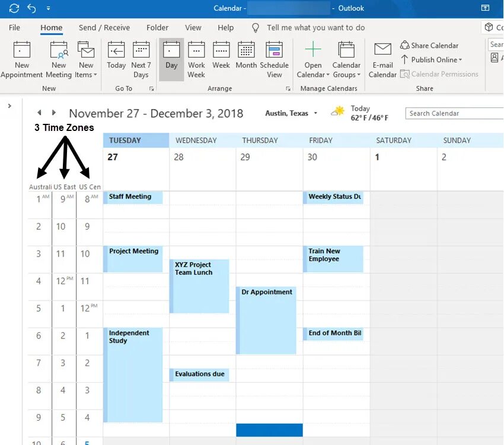
Task: Click the US East time zone label
Action: coord(65,187)
